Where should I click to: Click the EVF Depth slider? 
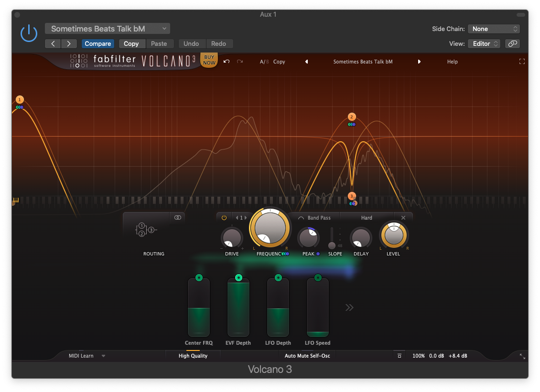tap(238, 308)
